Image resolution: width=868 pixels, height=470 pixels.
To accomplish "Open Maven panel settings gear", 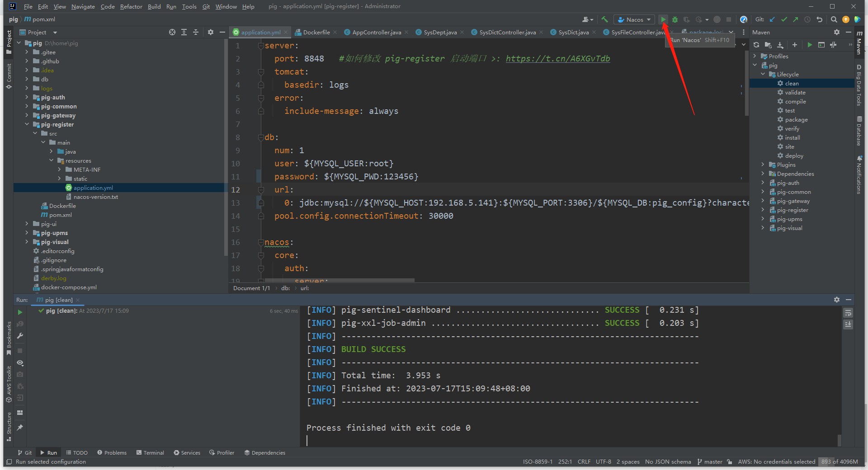I will coord(837,32).
